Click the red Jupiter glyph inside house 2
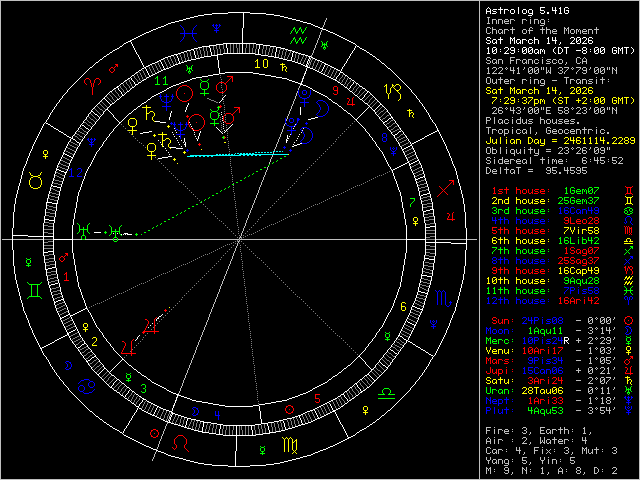This screenshot has width=640, height=480. pos(152,323)
